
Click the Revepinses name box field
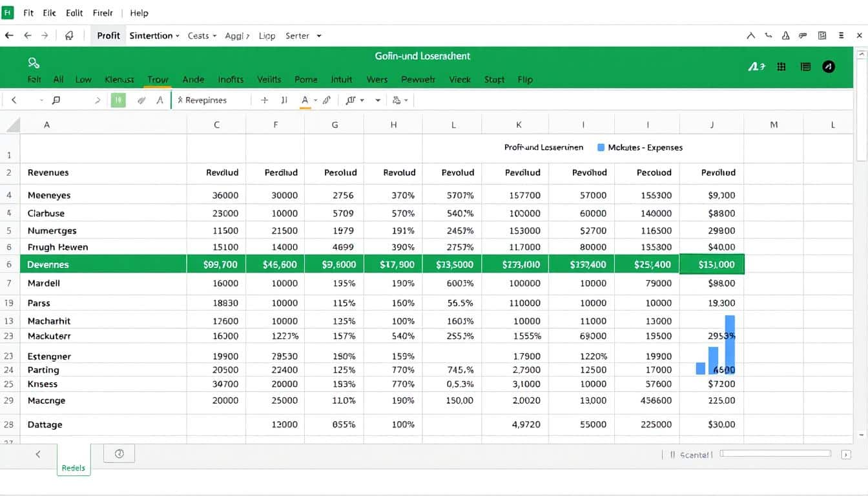(210, 100)
